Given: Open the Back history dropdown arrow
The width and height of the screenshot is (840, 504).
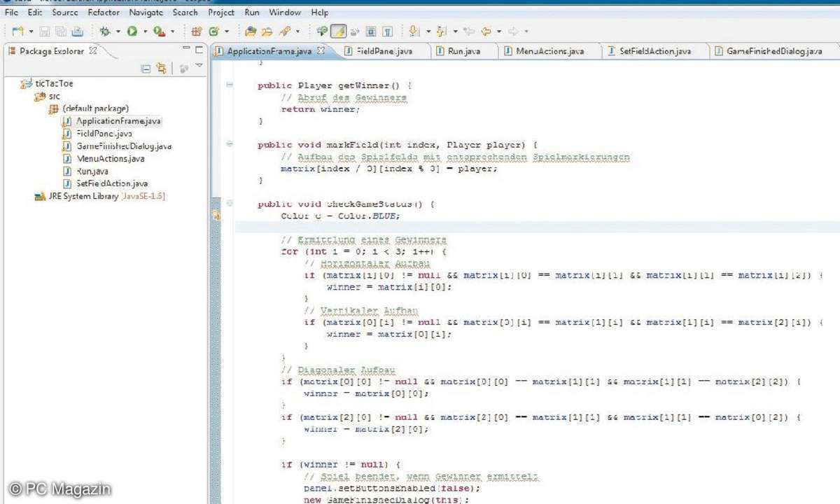Looking at the screenshot, I should (499, 31).
